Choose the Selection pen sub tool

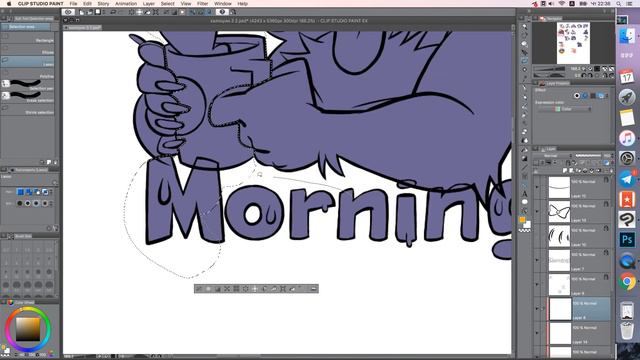(28, 85)
